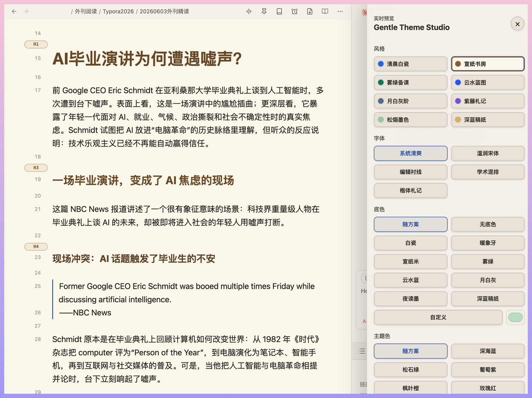Click the document export icon
This screenshot has height=398, width=532.
coord(310,12)
